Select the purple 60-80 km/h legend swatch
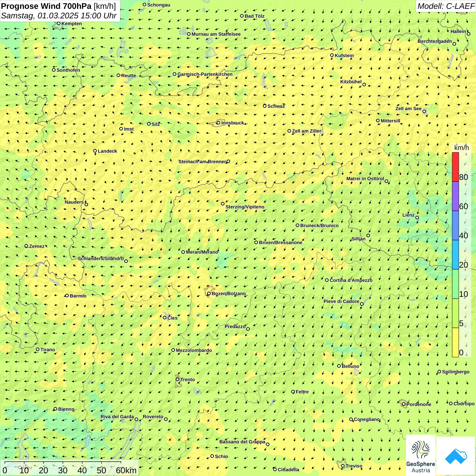Viewport: 476px width, 476px height. pos(455,197)
